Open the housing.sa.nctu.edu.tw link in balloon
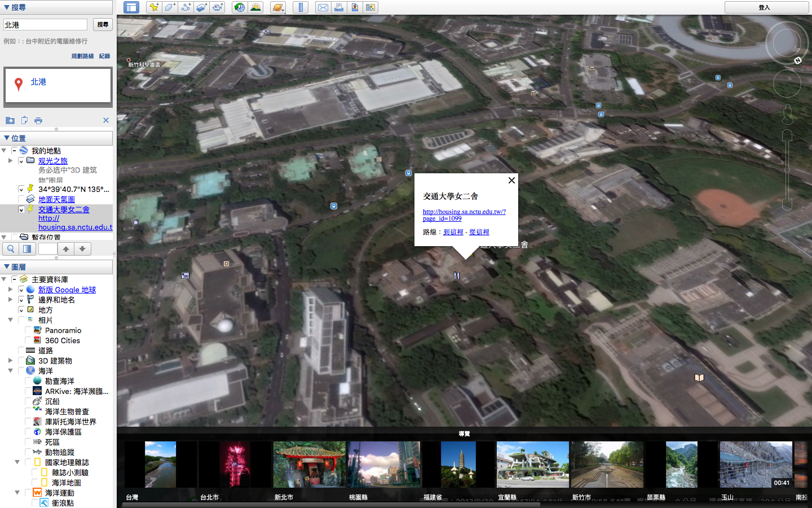 [x=464, y=215]
